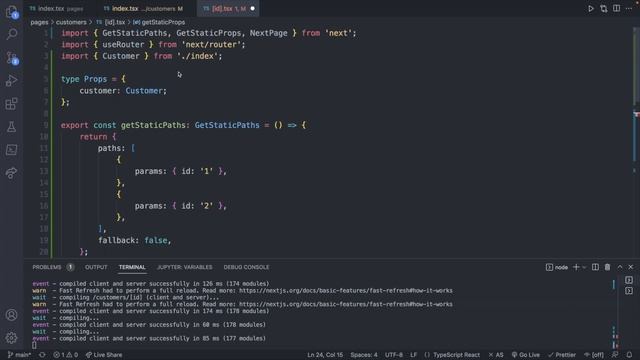Open the Run and Debug view
Viewport: 640px width, 360px height.
(12, 80)
